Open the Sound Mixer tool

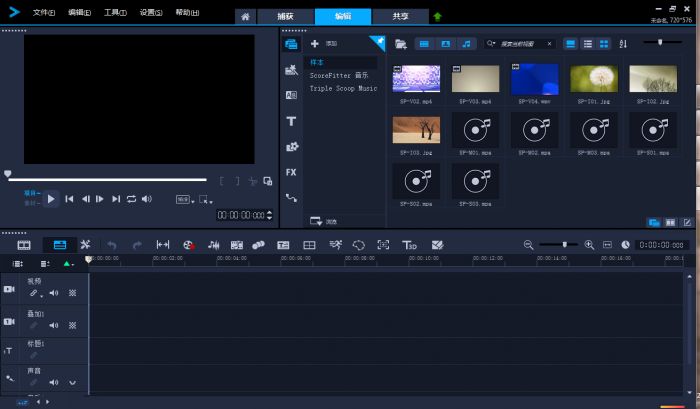click(x=214, y=245)
